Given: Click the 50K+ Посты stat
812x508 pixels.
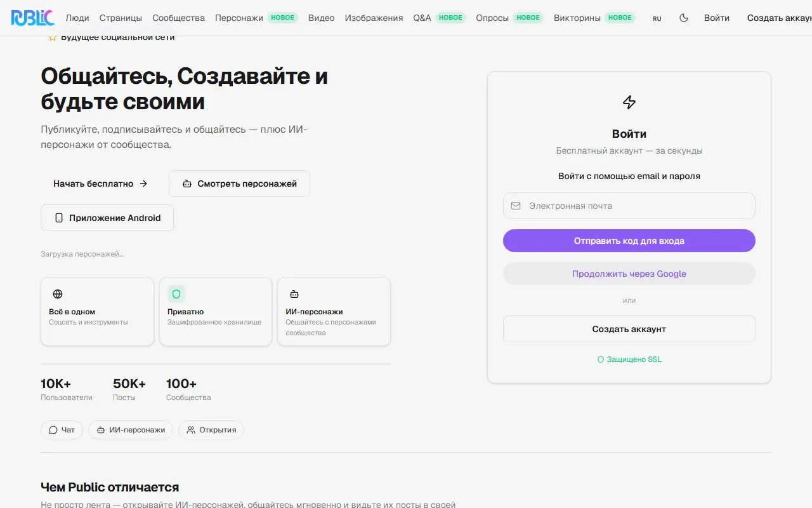Looking at the screenshot, I should [129, 389].
